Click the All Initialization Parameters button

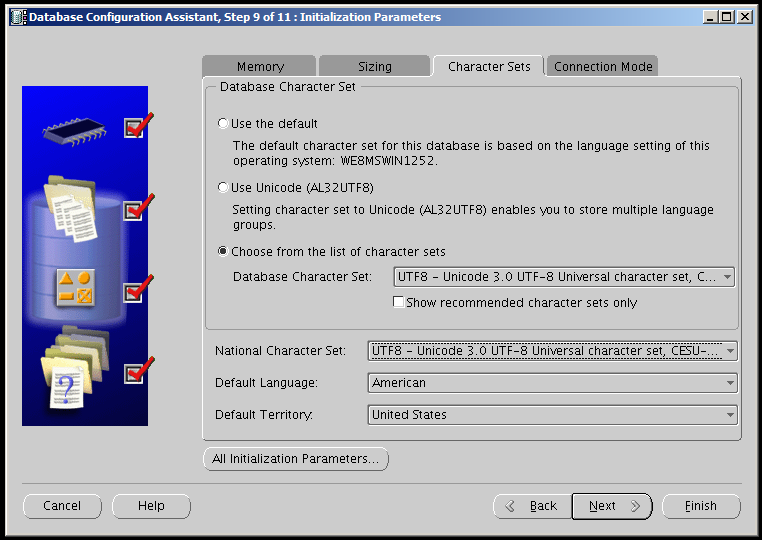click(x=295, y=459)
